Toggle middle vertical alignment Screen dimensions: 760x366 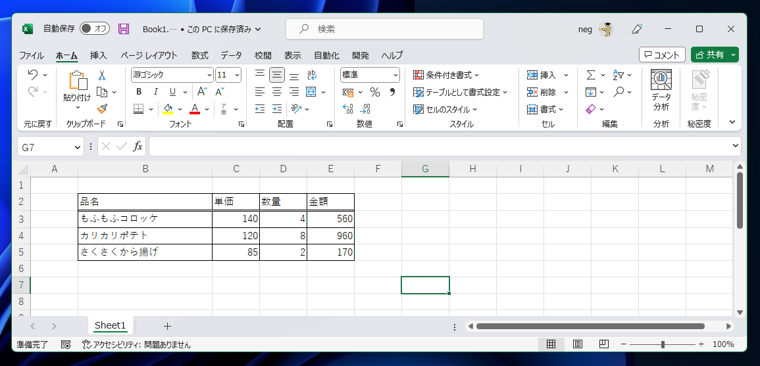pyautogui.click(x=277, y=75)
